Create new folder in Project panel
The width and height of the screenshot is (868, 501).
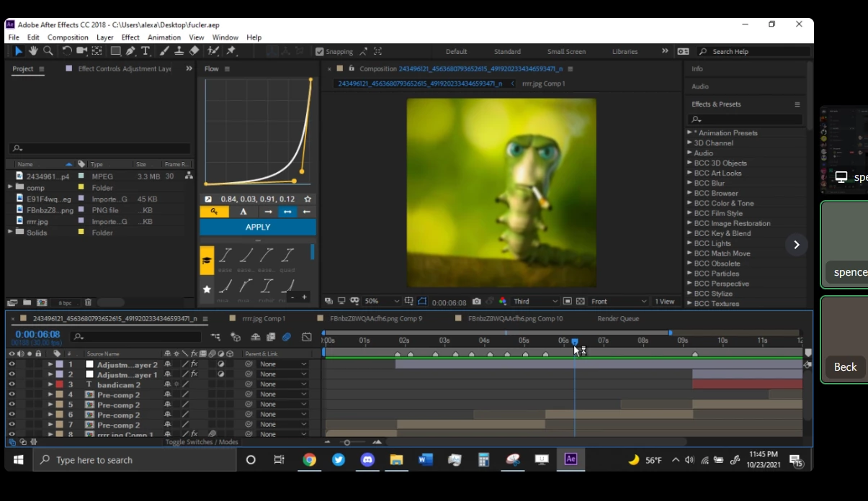27,302
